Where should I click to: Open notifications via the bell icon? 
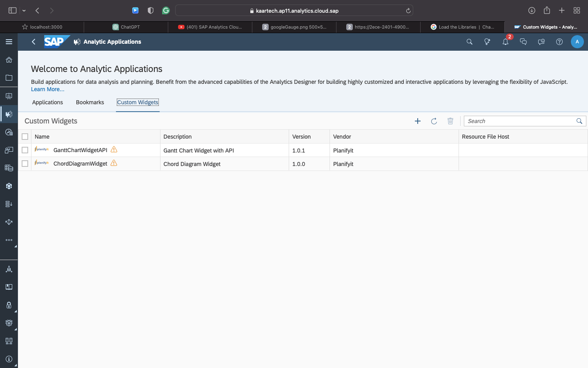tap(505, 42)
